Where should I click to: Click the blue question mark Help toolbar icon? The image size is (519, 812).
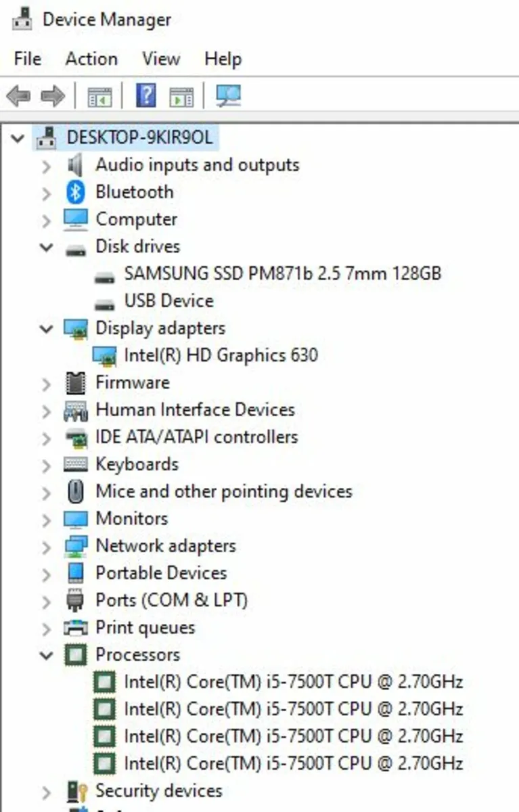tap(145, 95)
